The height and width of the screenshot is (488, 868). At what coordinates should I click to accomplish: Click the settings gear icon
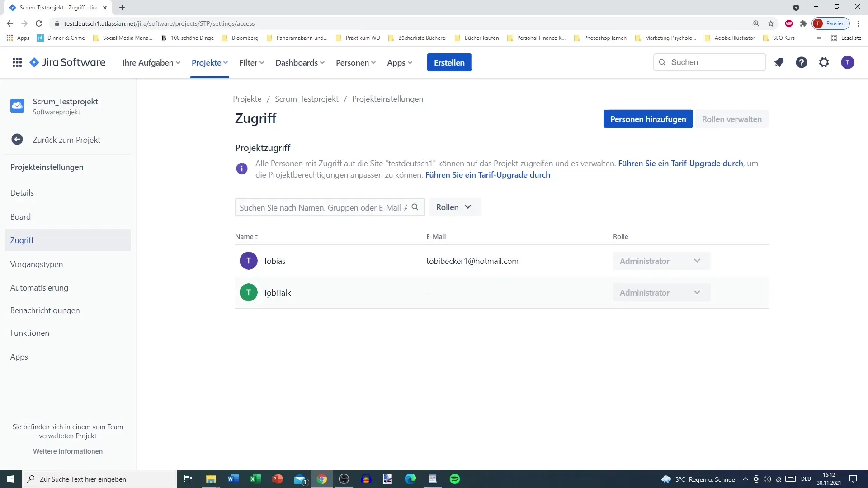pos(825,62)
